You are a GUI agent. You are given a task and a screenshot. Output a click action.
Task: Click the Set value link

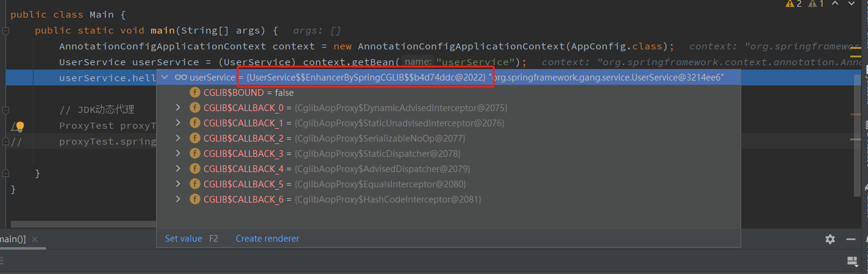pos(183,239)
